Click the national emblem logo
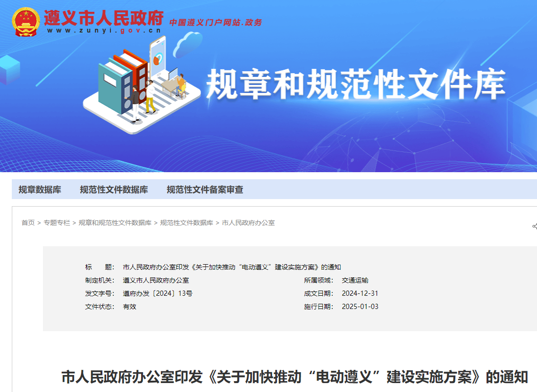Viewport: 537px width, 392px height. click(26, 22)
